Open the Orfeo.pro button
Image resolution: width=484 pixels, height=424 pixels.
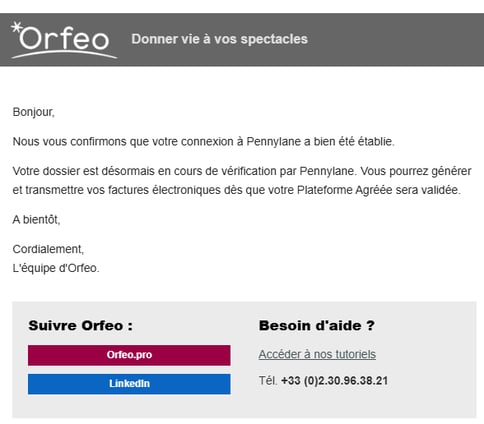click(x=129, y=355)
